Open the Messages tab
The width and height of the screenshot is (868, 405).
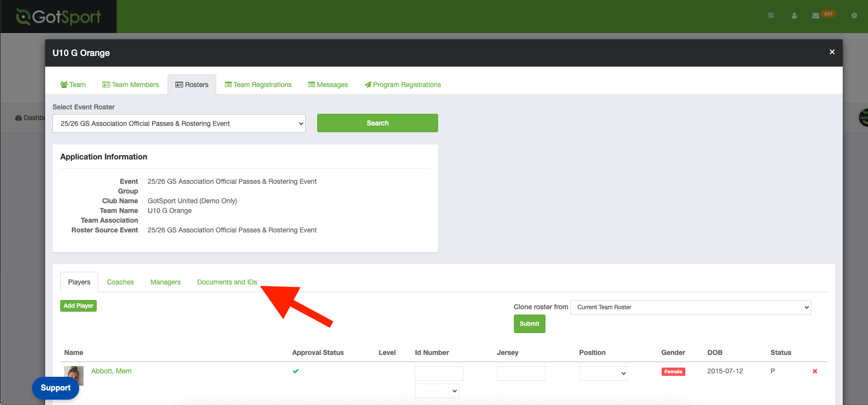point(328,85)
